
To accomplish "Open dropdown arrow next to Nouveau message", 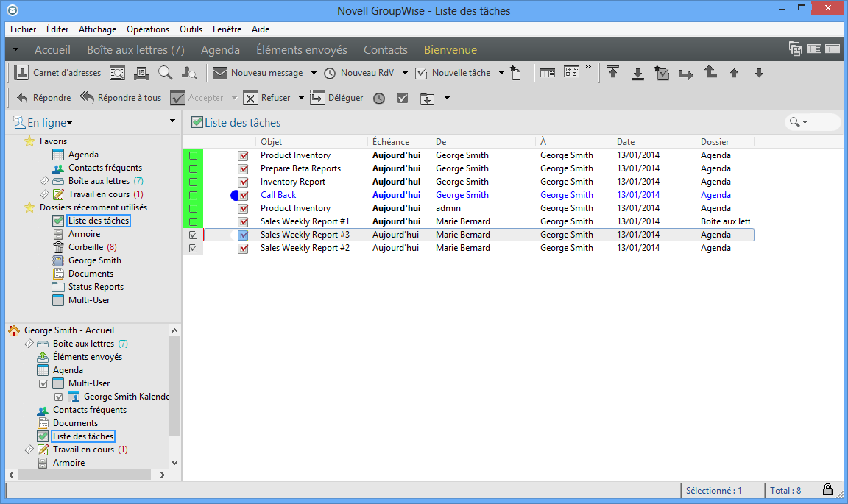I will (x=314, y=72).
